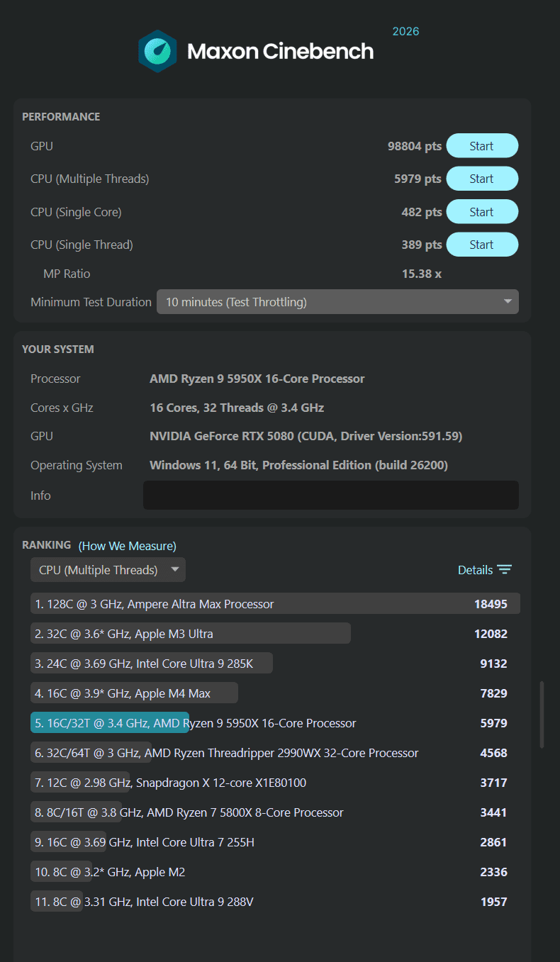Start the CPU Multiple Threads test

click(x=481, y=179)
